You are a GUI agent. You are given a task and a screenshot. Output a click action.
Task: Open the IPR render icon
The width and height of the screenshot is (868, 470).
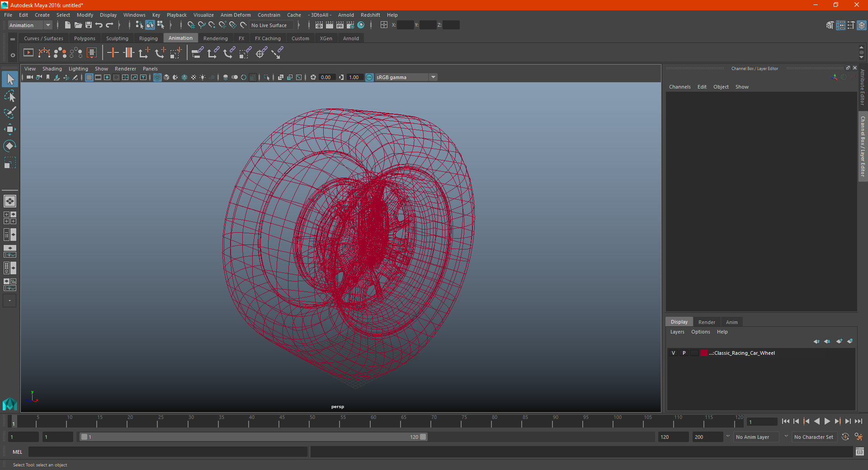pos(340,25)
